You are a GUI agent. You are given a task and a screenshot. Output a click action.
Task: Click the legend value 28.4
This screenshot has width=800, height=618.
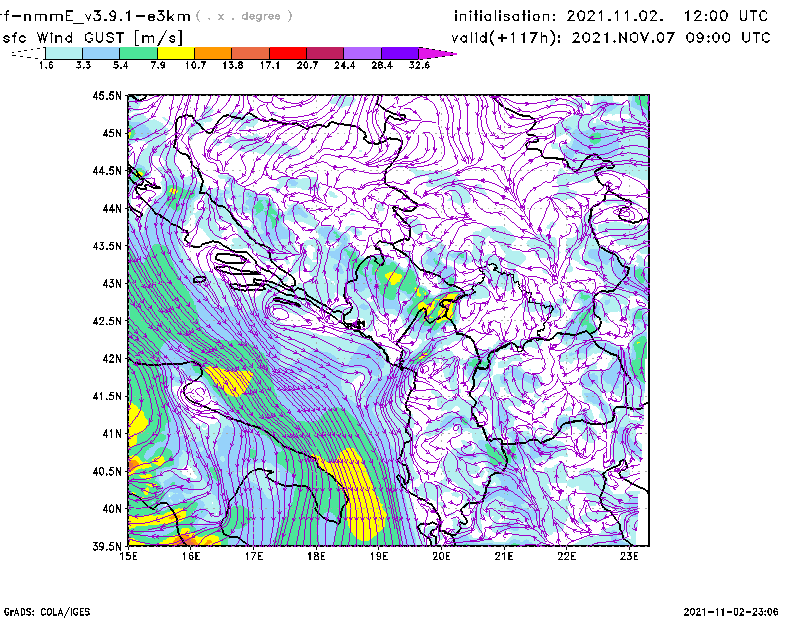(382, 65)
